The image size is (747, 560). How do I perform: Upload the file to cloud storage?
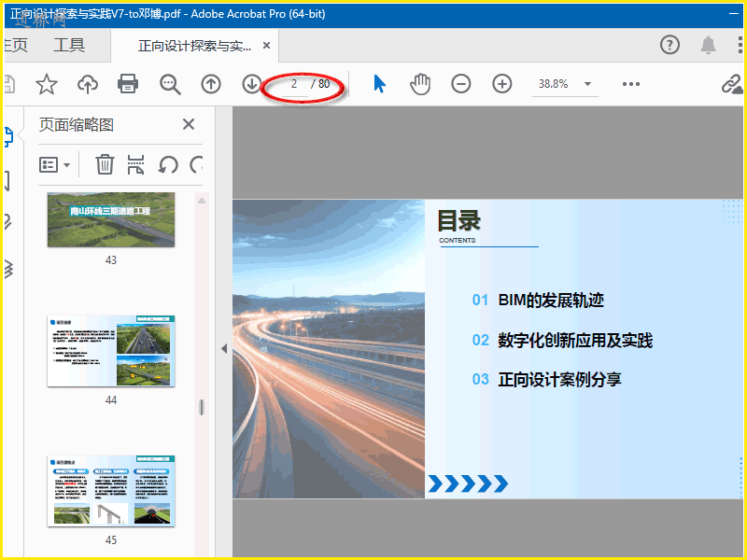tap(88, 84)
